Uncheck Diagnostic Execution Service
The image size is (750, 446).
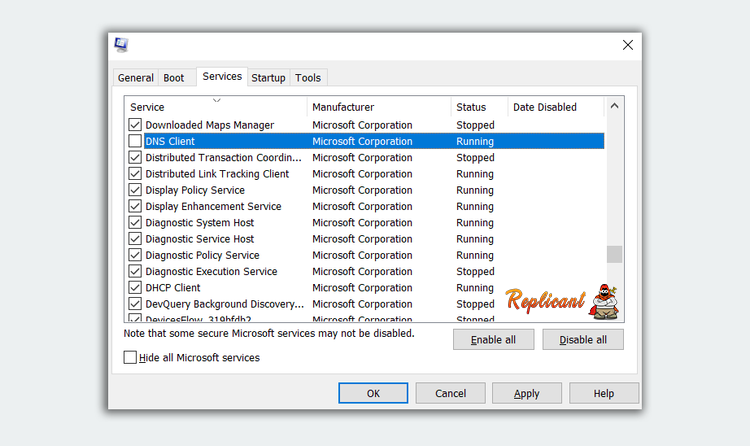(135, 271)
